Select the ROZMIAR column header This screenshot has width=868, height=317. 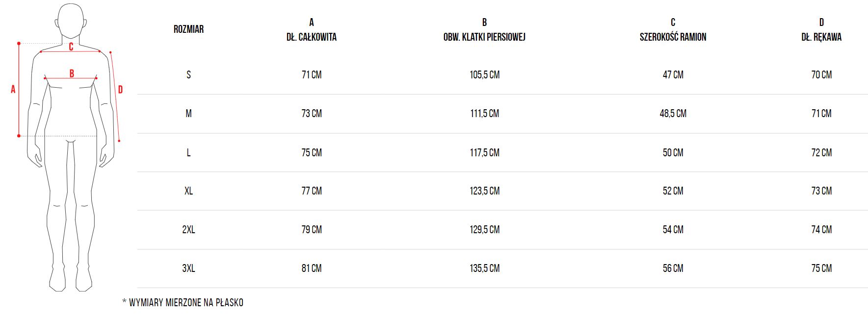188,29
